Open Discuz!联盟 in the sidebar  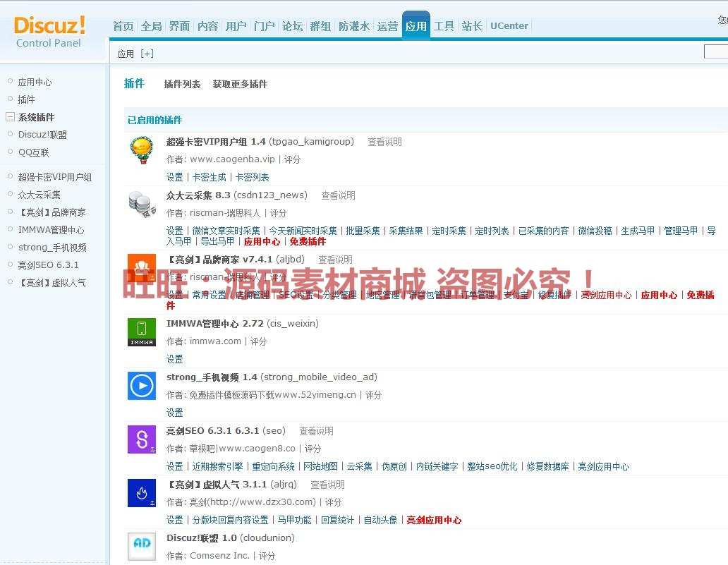(x=42, y=135)
